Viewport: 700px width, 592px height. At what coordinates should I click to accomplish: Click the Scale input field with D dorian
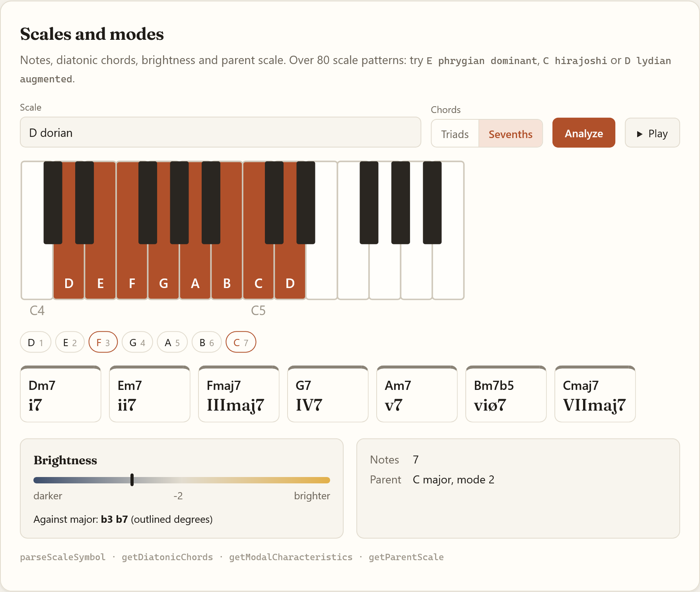220,132
